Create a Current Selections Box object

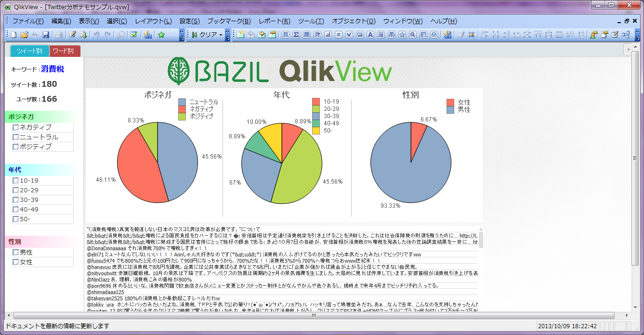pos(349,35)
